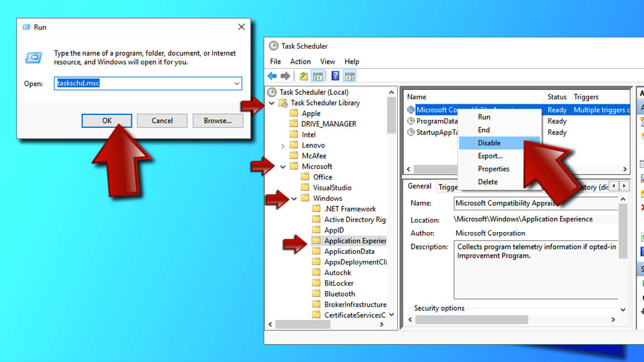Collapse the Microsoft folder node
The image size is (644, 362).
click(x=283, y=167)
